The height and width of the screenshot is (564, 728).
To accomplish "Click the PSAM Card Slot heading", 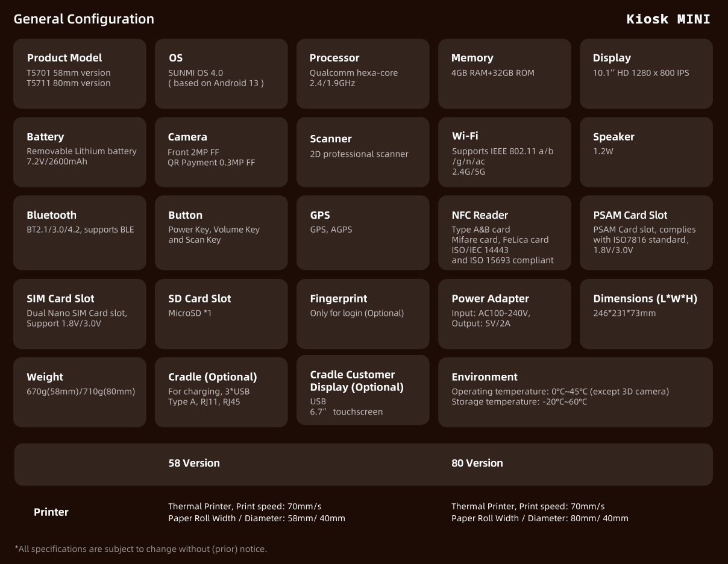I will coord(630,215).
